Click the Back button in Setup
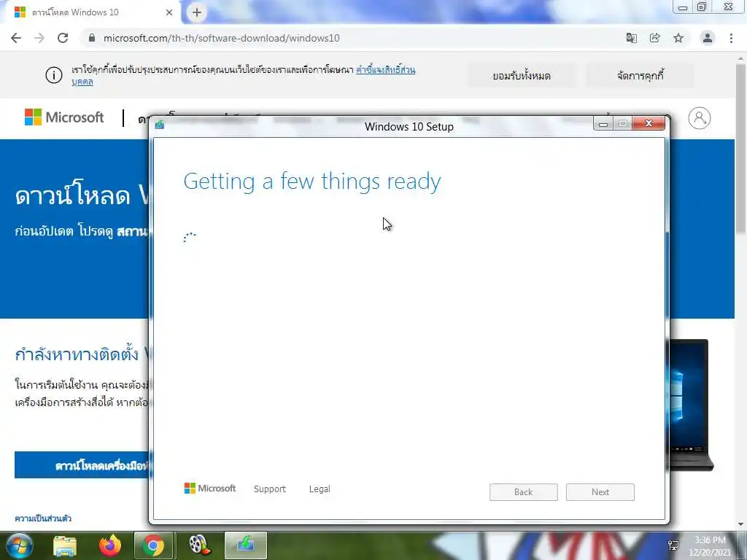Viewport: 747px width, 560px height. point(524,492)
